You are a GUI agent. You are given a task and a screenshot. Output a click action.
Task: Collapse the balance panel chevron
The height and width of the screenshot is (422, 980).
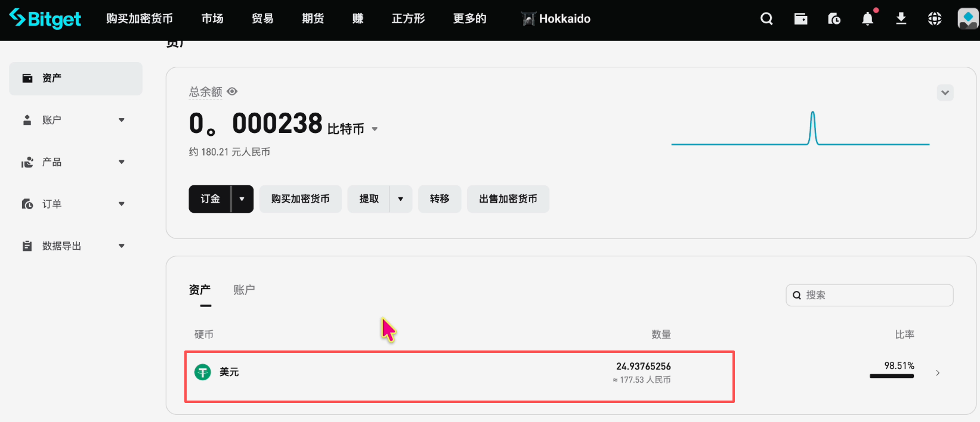pyautogui.click(x=945, y=92)
